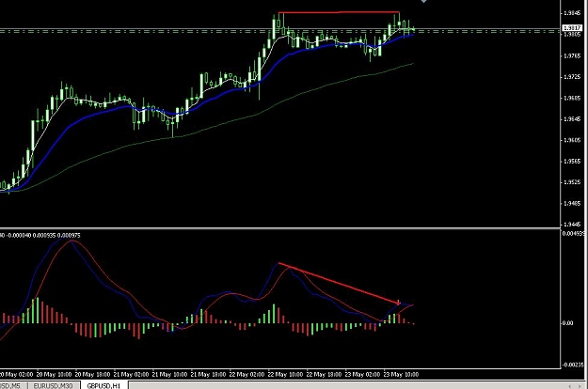This screenshot has width=588, height=389.
Task: Click the 21 May 18:00 time label
Action: point(208,374)
